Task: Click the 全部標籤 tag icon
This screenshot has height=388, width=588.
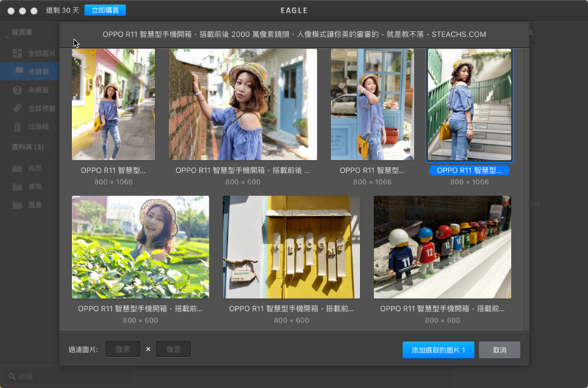Action: pyautogui.click(x=17, y=108)
